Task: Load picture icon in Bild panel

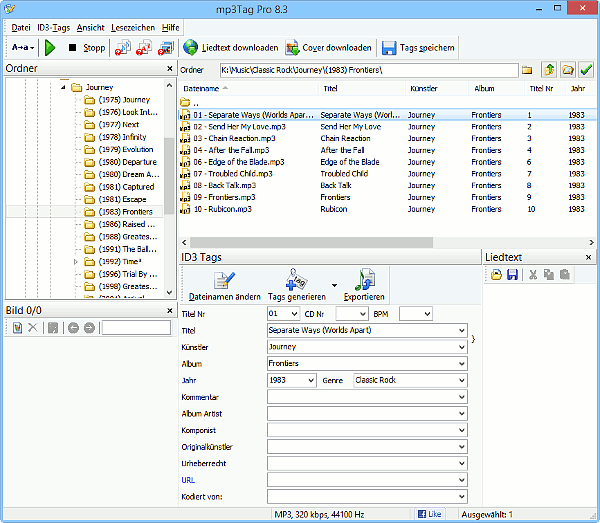Action: (17, 327)
